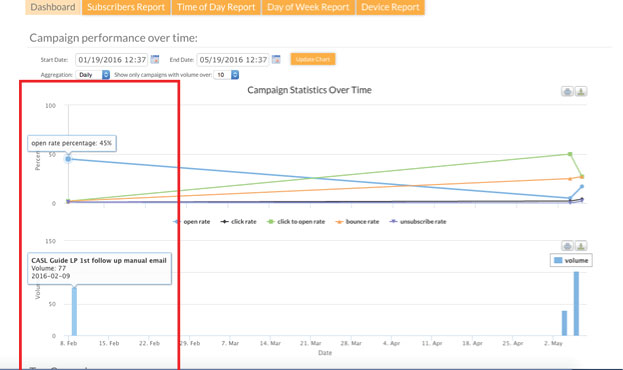Screen dimensions: 623x370
Task: Click the Update Chart button
Action: [313, 59]
